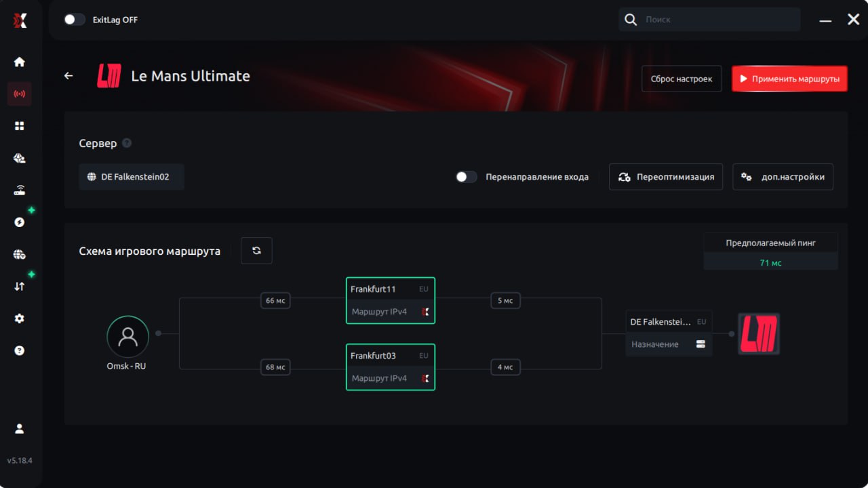Click the Le Mans game destination thumbnail
Image resolution: width=868 pixels, height=488 pixels.
click(x=759, y=333)
